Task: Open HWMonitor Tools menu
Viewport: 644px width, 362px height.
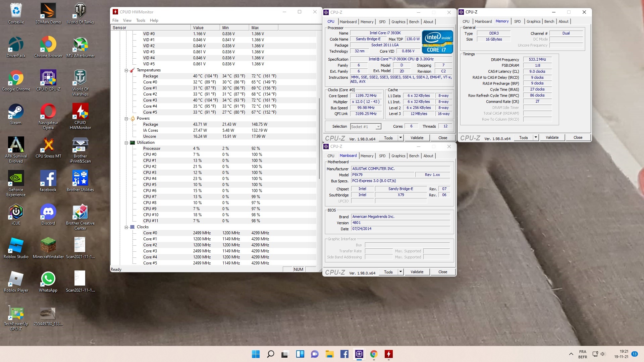Action: click(x=141, y=20)
